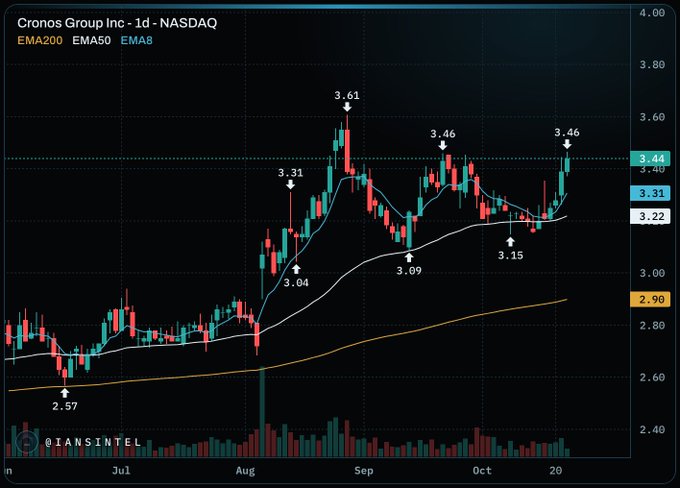
Task: Click the tall August volume spike bar
Action: click(262, 411)
